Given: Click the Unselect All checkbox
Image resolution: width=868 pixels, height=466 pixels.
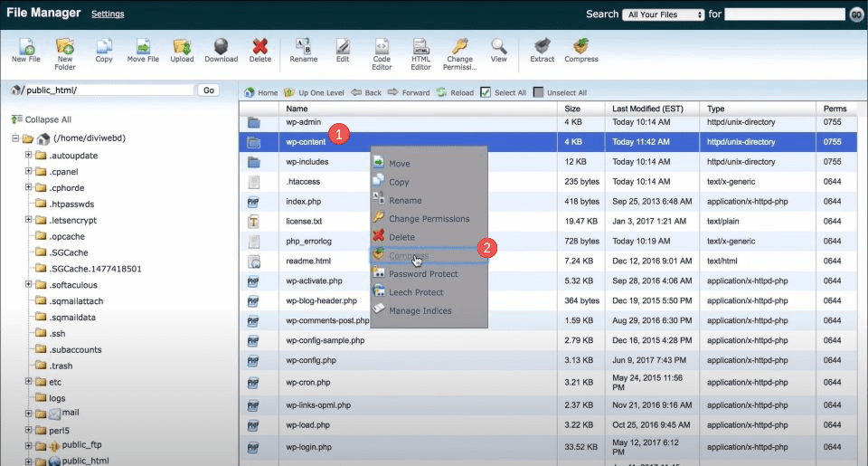Looking at the screenshot, I should (539, 92).
